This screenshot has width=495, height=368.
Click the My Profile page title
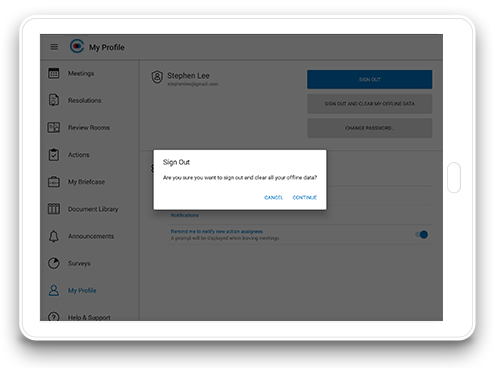pyautogui.click(x=106, y=47)
